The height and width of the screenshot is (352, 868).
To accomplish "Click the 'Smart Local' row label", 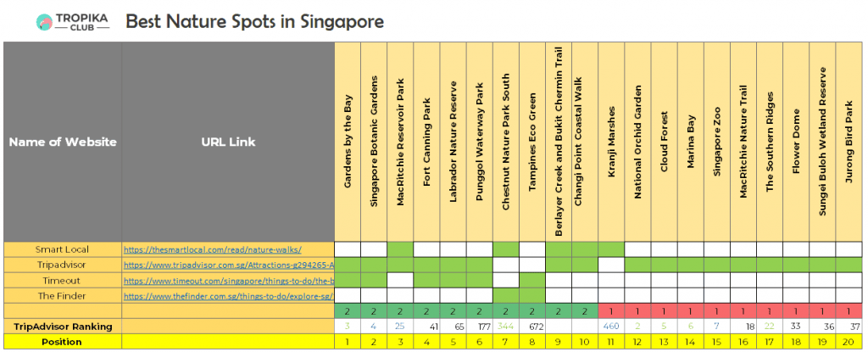I will tap(63, 249).
